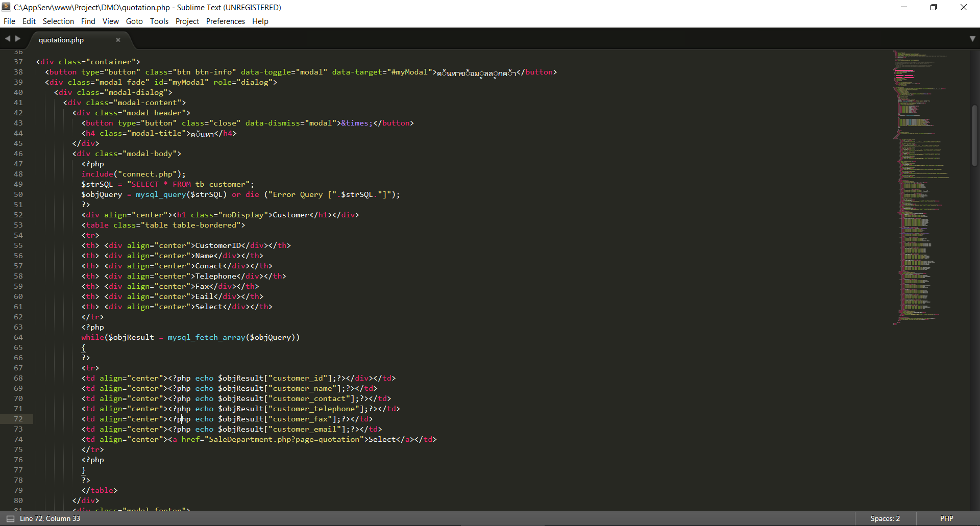
Task: Open the Help menu
Action: [x=260, y=21]
